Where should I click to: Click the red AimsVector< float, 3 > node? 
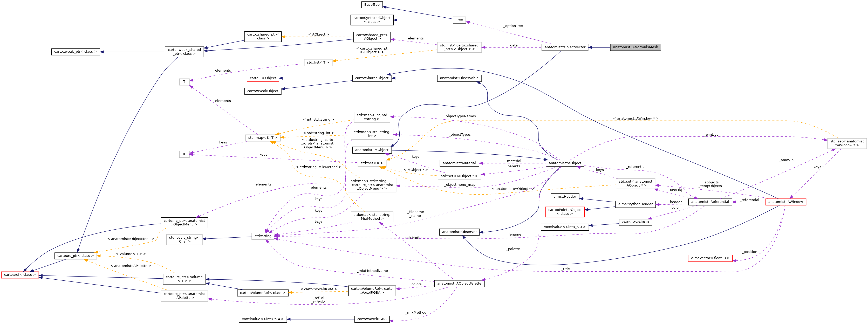[x=710, y=259]
